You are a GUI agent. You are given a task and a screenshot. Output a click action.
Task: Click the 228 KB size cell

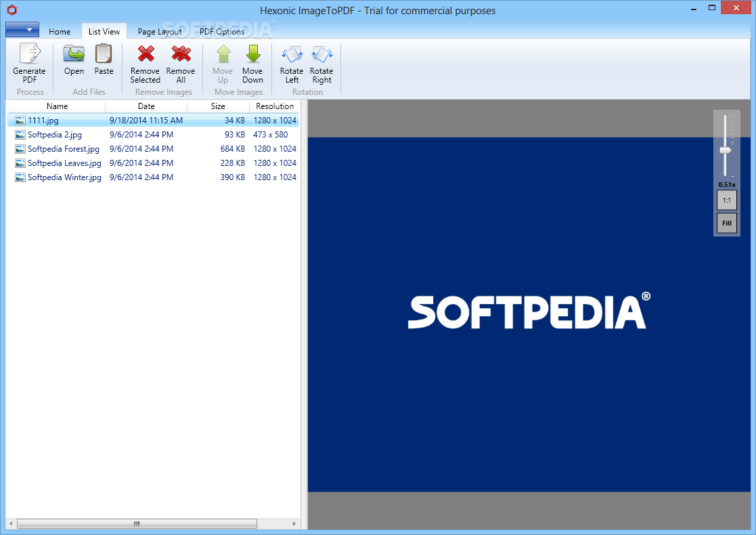click(232, 163)
